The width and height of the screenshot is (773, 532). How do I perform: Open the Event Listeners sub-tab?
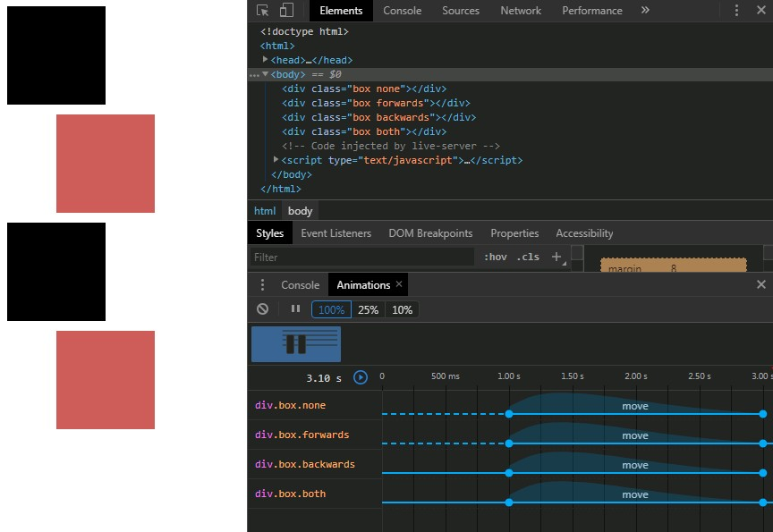coord(336,233)
